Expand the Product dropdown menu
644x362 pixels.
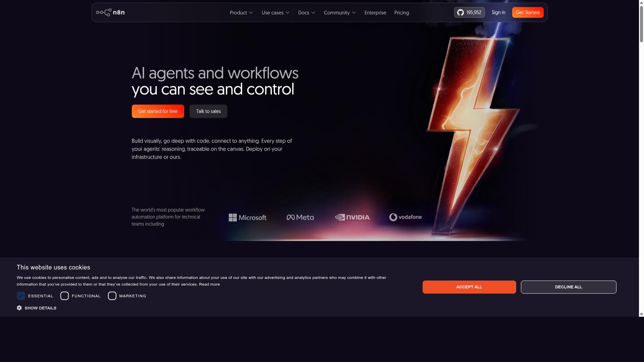(241, 13)
